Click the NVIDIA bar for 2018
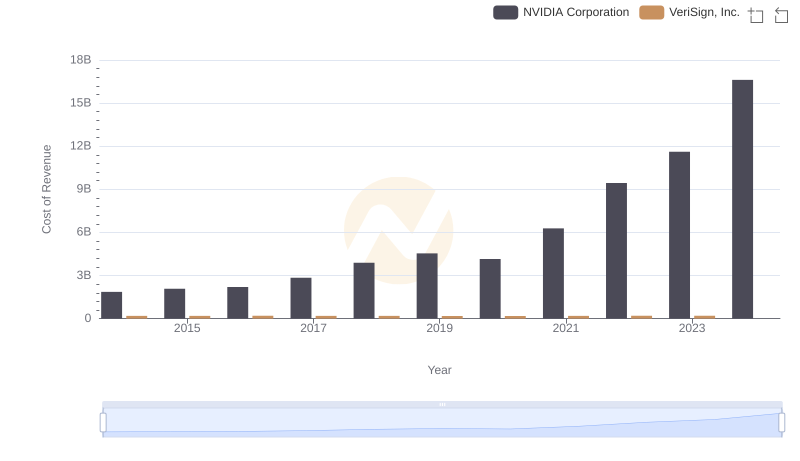The height and width of the screenshot is (461, 800). pyautogui.click(x=364, y=291)
